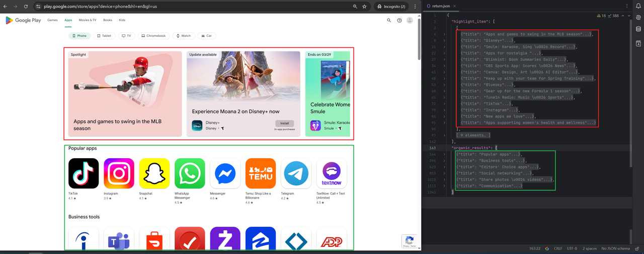The height and width of the screenshot is (254, 644).
Task: Click the No JSON schema status item
Action: point(616,248)
